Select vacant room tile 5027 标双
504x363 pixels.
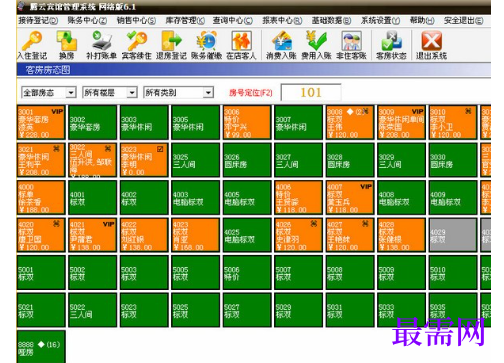[247, 310]
